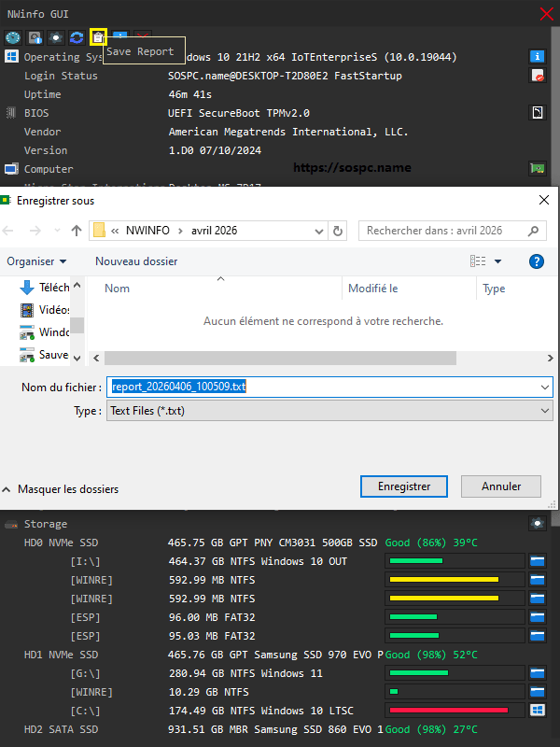
Task: Open the Type file format dropdown
Action: (x=544, y=410)
